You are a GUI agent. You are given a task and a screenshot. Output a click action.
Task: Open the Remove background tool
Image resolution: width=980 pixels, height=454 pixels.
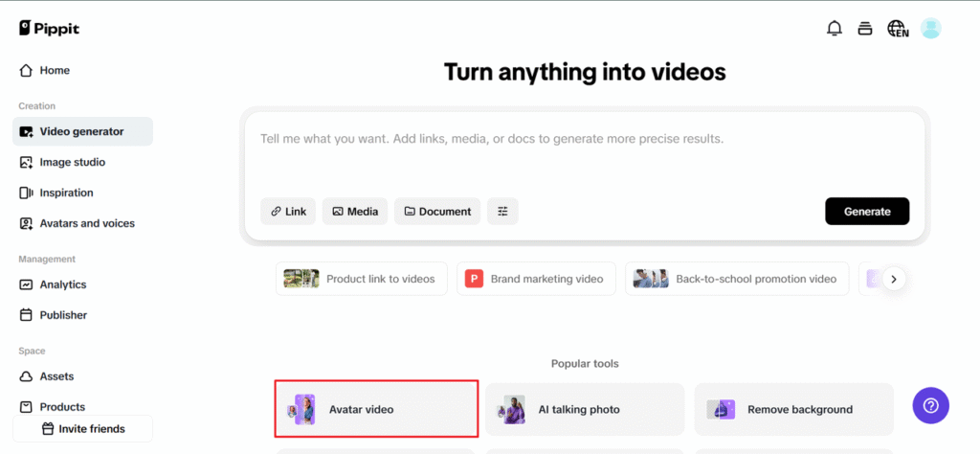click(793, 410)
